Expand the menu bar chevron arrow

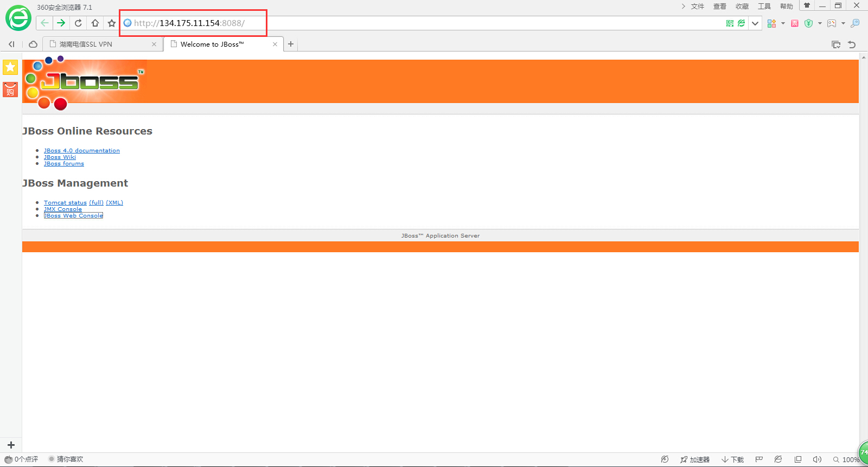pyautogui.click(x=683, y=7)
